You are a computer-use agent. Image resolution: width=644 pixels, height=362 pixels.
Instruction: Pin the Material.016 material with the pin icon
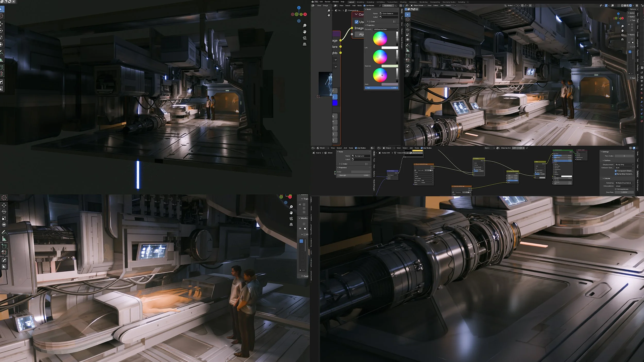click(527, 148)
